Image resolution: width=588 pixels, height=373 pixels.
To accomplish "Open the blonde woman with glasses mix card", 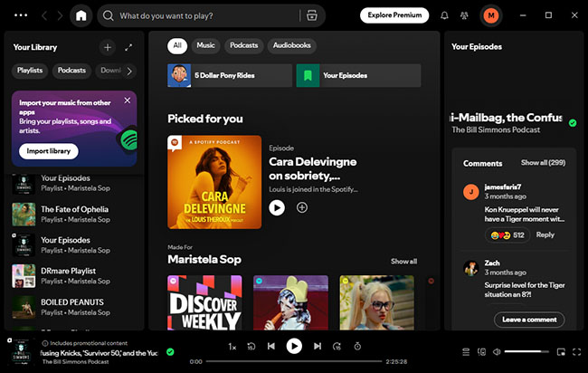I will tap(377, 302).
